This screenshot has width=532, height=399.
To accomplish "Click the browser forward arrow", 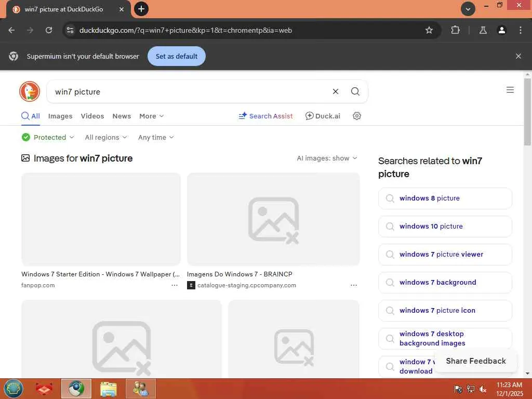I will point(30,30).
